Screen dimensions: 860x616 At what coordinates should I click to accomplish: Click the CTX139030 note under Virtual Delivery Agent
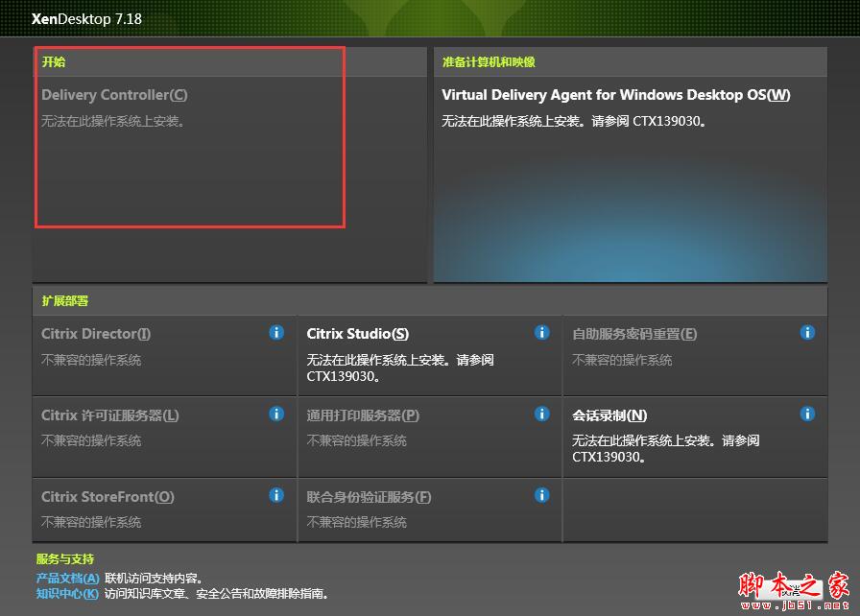(x=574, y=121)
